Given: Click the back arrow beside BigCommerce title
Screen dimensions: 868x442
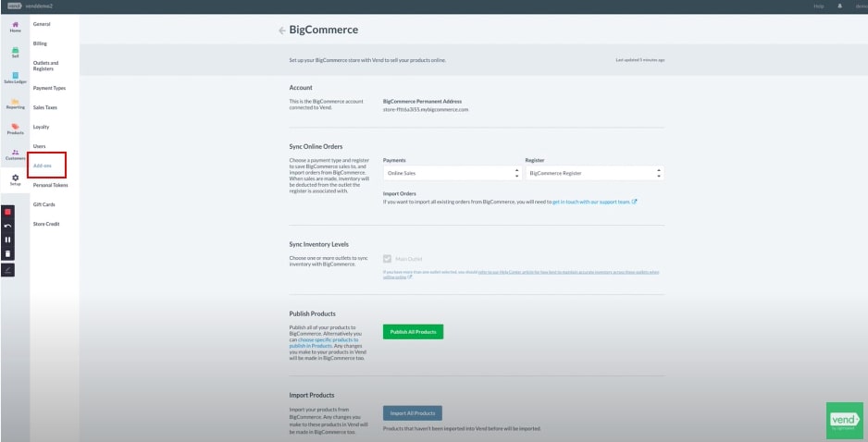Looking at the screenshot, I should tap(281, 31).
